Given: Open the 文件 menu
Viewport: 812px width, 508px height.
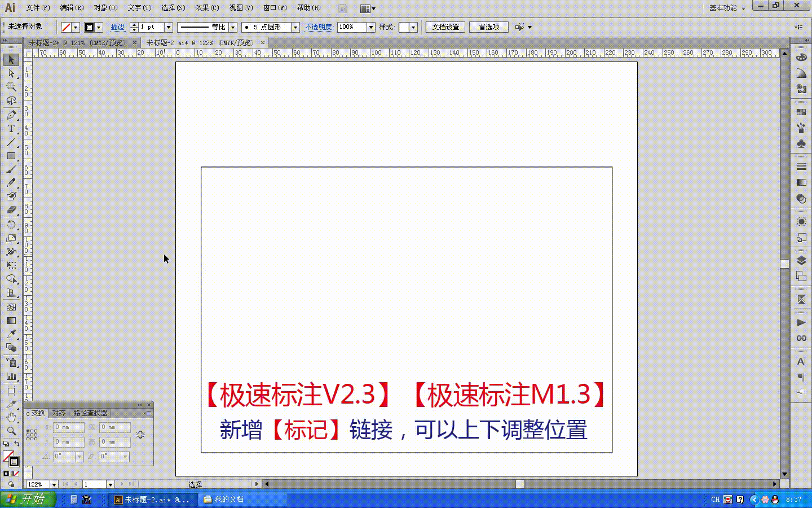Looking at the screenshot, I should click(x=38, y=8).
